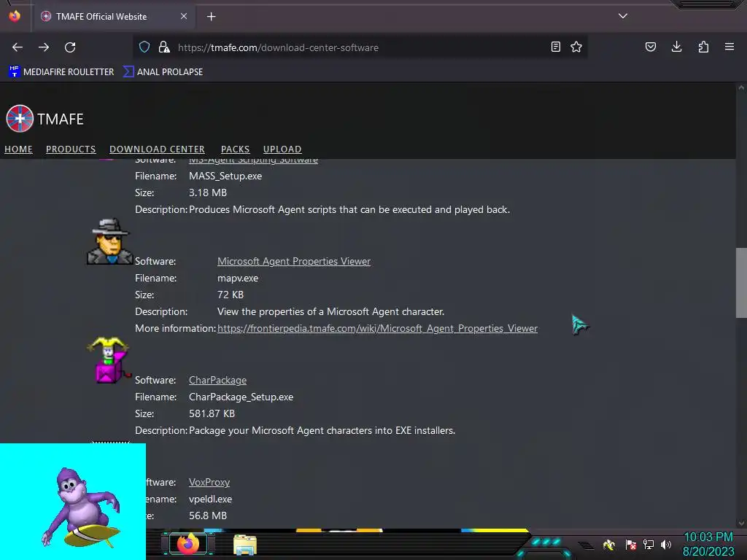Click the 72 KB size value
This screenshot has width=747, height=560.
pyautogui.click(x=231, y=295)
